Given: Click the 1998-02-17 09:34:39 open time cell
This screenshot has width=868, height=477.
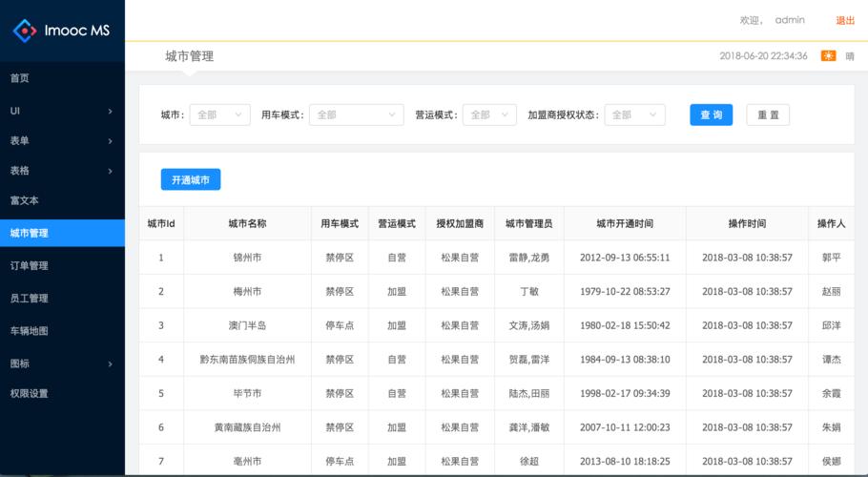Looking at the screenshot, I should pos(625,393).
